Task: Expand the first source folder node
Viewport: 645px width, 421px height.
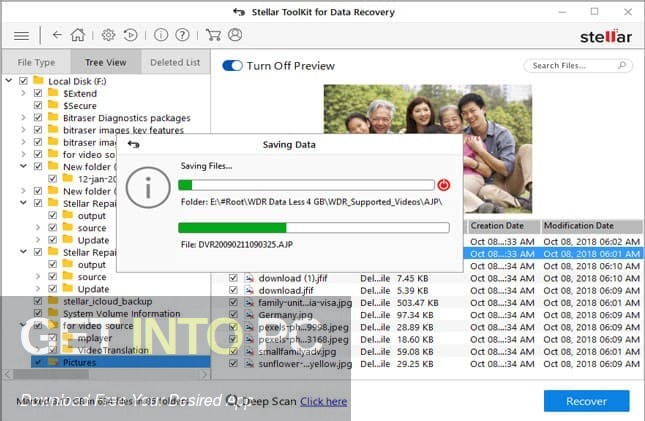Action: click(x=38, y=228)
